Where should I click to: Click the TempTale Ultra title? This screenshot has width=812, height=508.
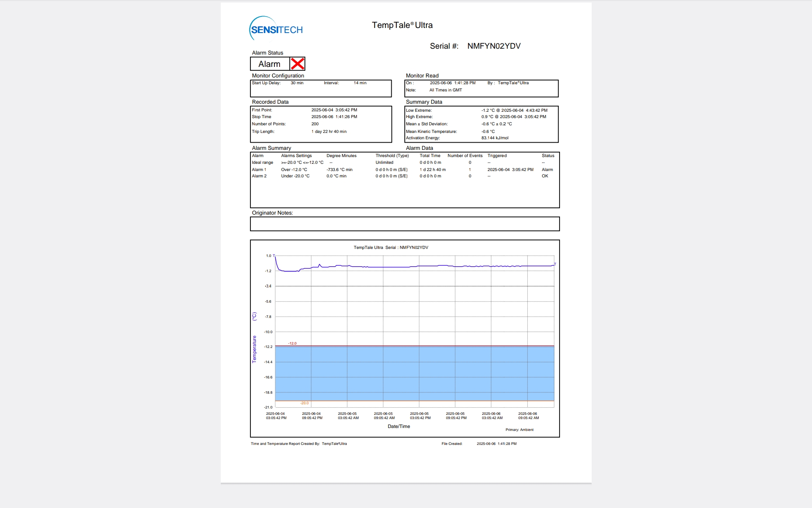click(402, 25)
